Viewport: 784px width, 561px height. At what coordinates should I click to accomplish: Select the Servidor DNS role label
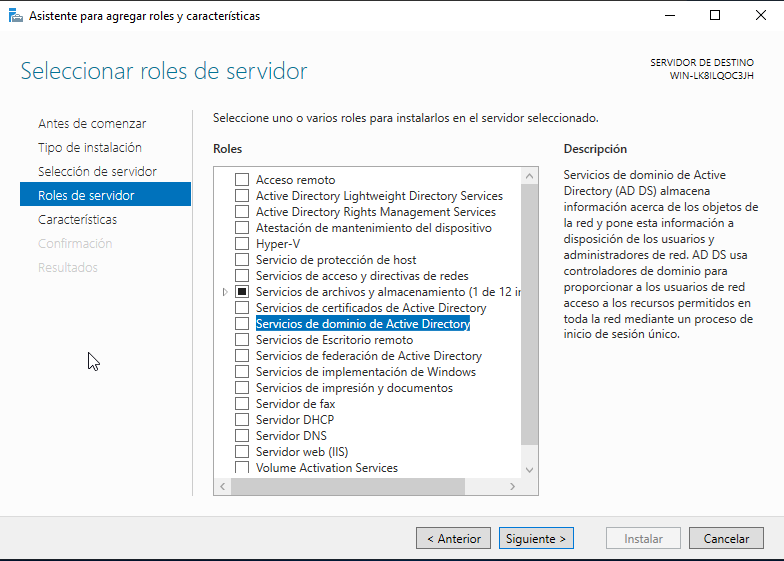[x=291, y=436]
